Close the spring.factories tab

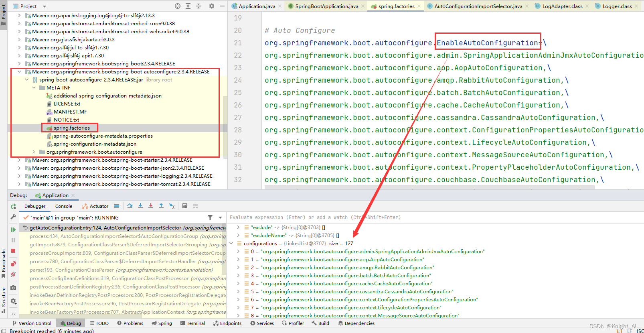[419, 6]
